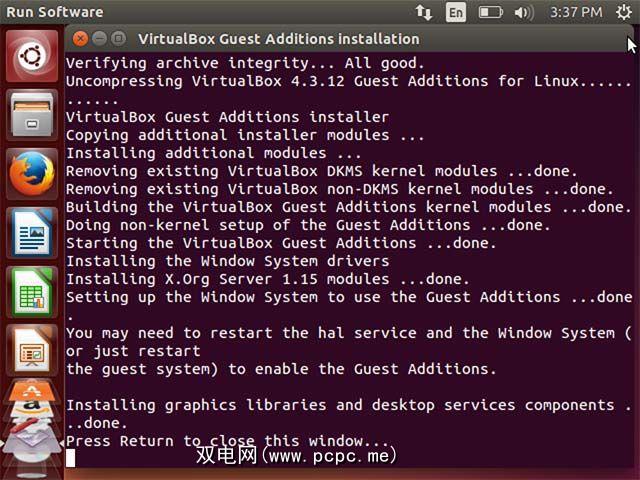Click the 'Uncompressing VirtualBox 4.3.12' line
Screen dimensions: 640x480
click(x=349, y=81)
